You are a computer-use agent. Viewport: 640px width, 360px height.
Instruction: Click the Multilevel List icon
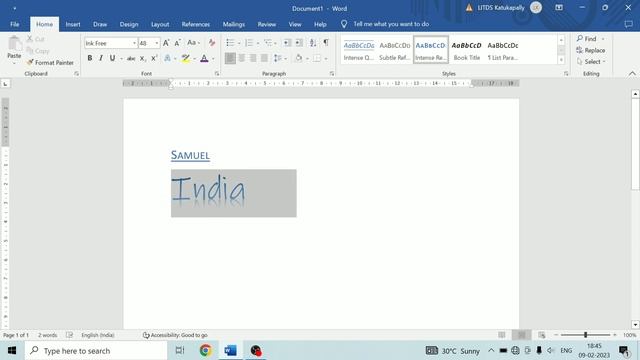[x=268, y=43]
